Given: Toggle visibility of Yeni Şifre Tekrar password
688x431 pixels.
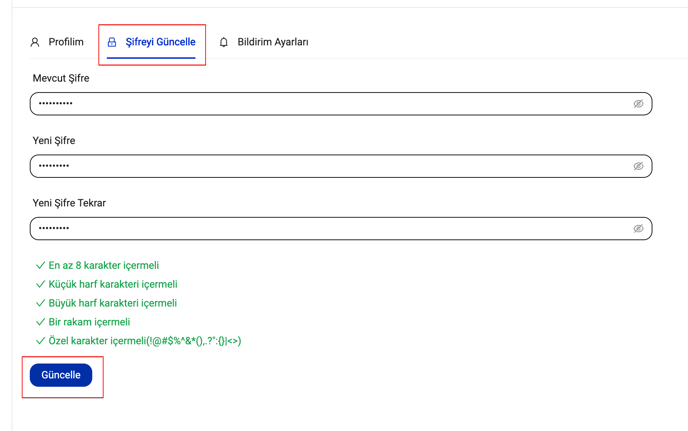Looking at the screenshot, I should [638, 229].
